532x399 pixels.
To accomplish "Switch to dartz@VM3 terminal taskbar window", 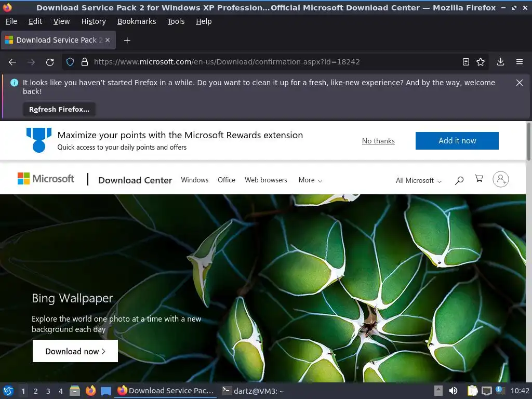I will [253, 391].
